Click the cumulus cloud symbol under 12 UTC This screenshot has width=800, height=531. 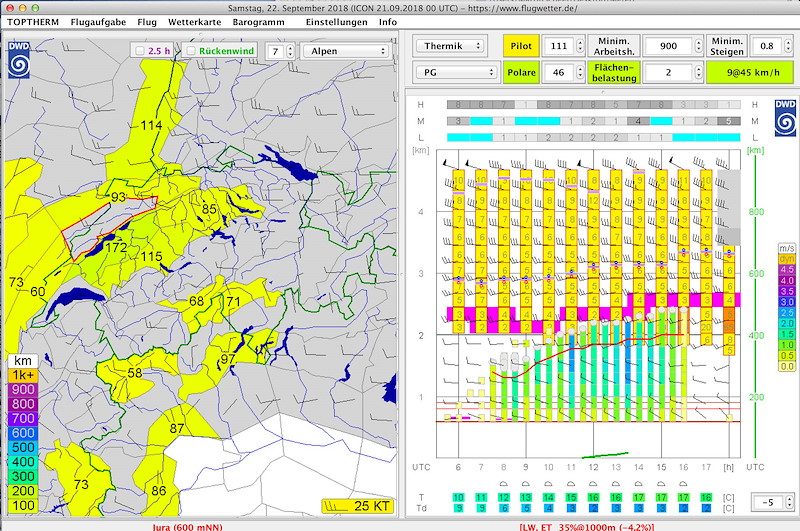coord(593,483)
